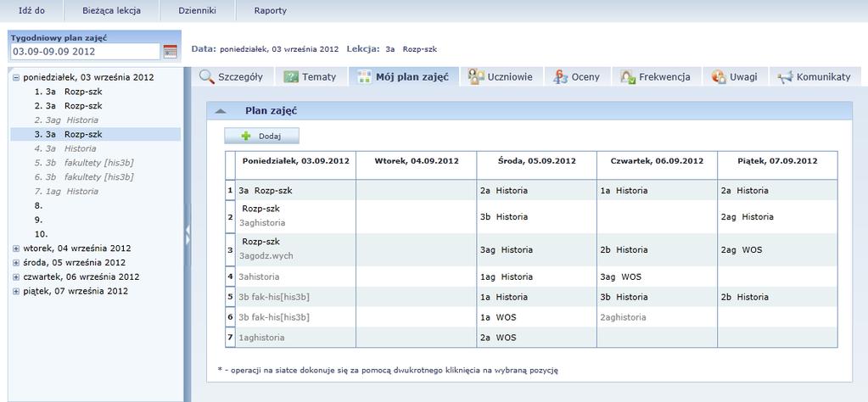Switch to the Mój plan zajęć tab
Screen dimensions: 868x402
[403, 77]
